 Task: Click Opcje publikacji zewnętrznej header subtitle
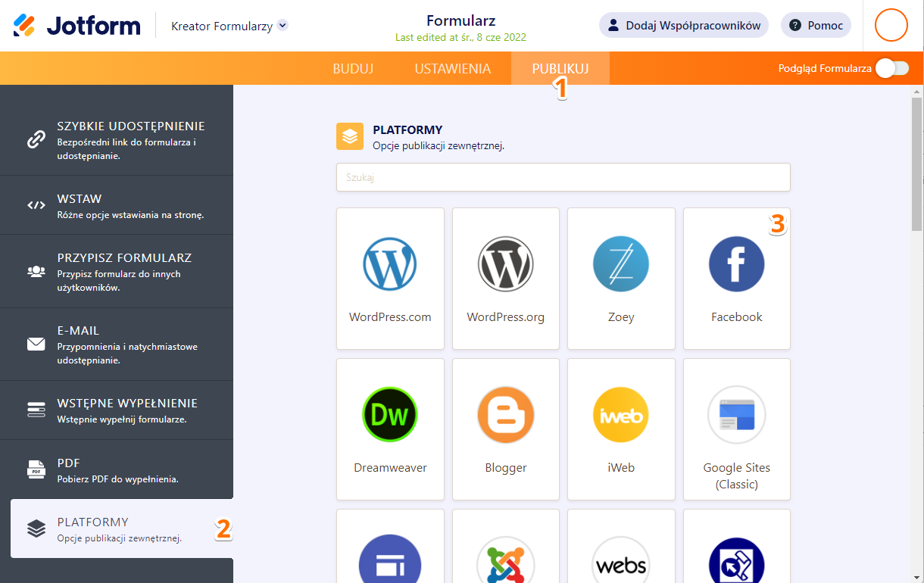pos(439,145)
